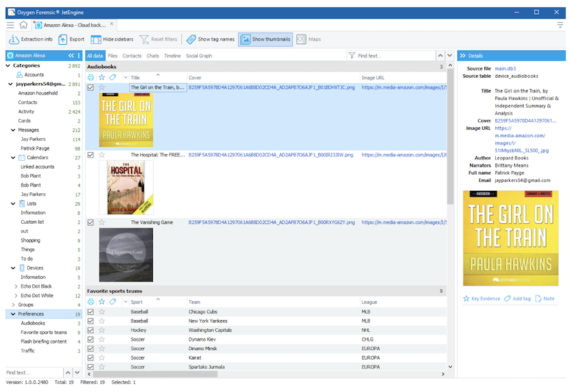Screen dimensions: 573x392
Task: Switch to the Contacts tab
Action: pos(131,56)
